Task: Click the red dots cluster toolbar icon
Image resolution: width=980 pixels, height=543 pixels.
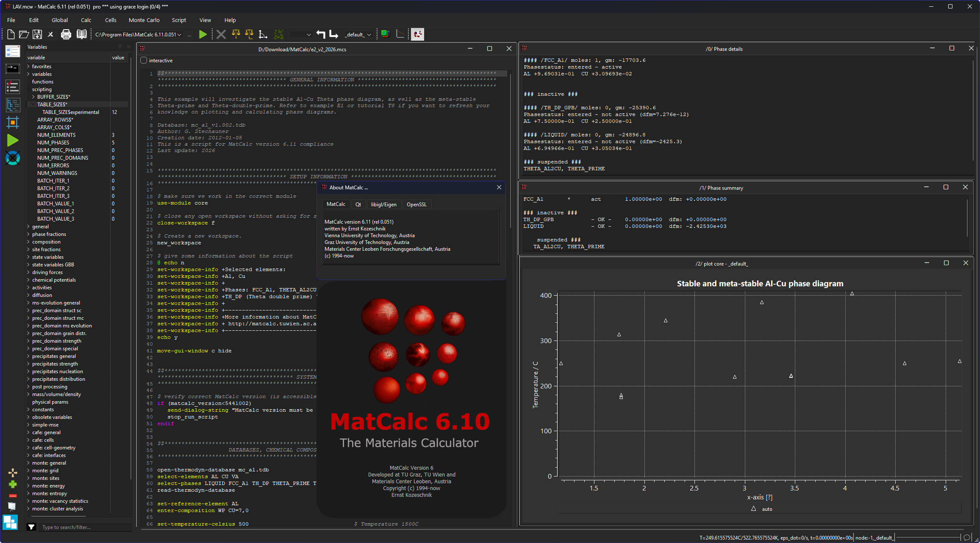Action: [x=417, y=34]
